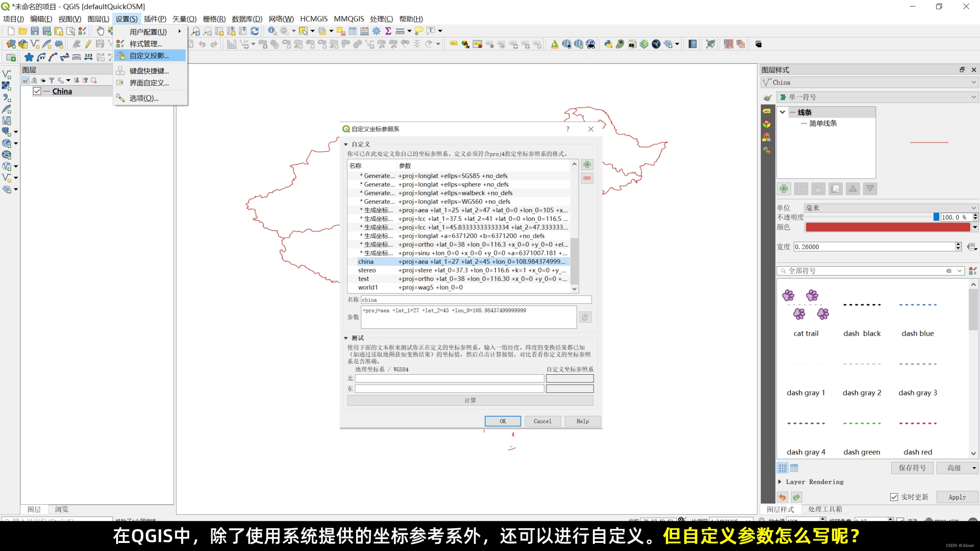Image resolution: width=980 pixels, height=551 pixels.
Task: Click the 北 latitude input field
Action: [x=449, y=378]
